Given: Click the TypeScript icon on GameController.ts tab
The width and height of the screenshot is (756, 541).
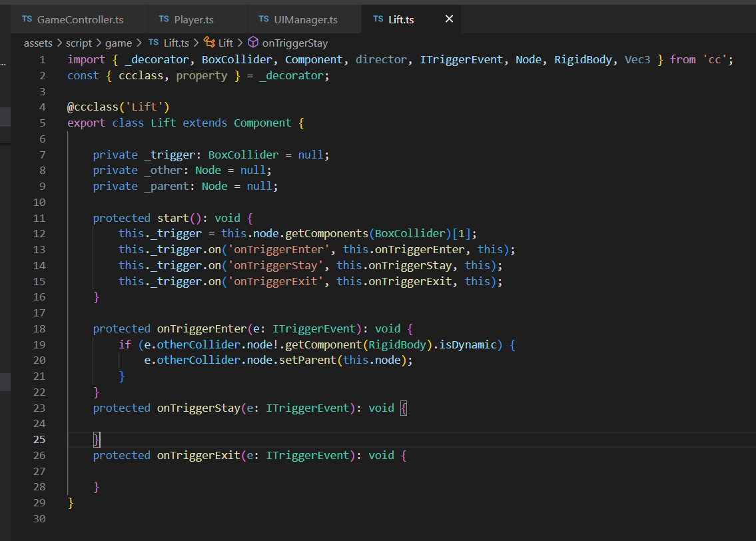Looking at the screenshot, I should (x=27, y=19).
